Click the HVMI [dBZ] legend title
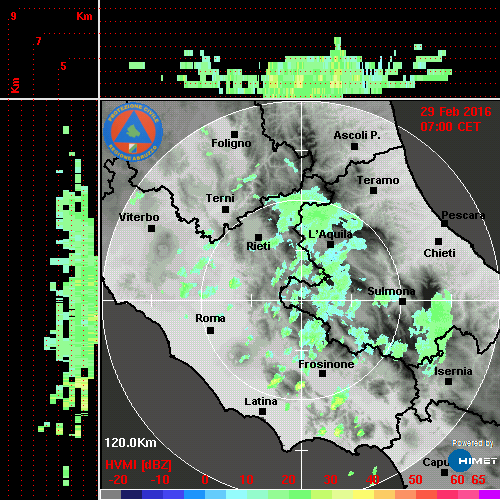This screenshot has height=500, width=500. pos(138,465)
